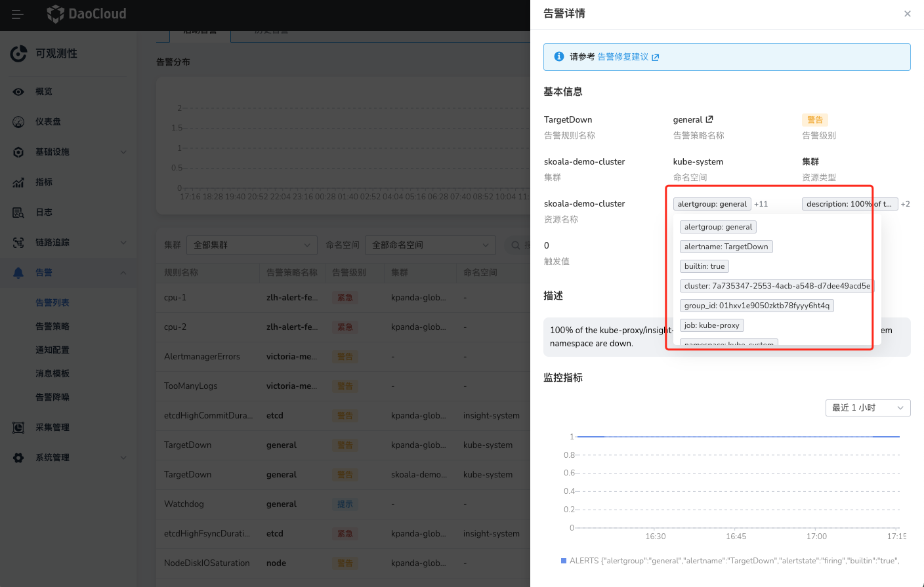Image resolution: width=924 pixels, height=587 pixels.
Task: Open the alert repair suggestions link
Action: point(627,57)
